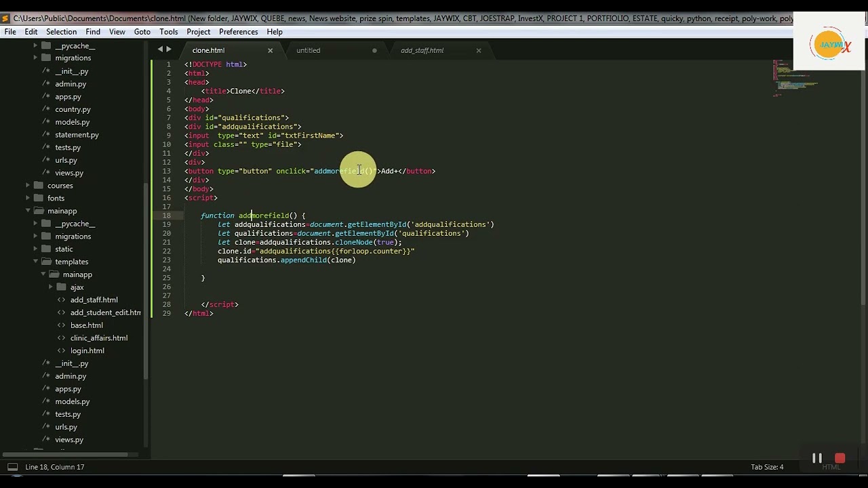Click the code icon beside clinic_affairs.html
This screenshot has height=488, width=868.
(x=62, y=338)
